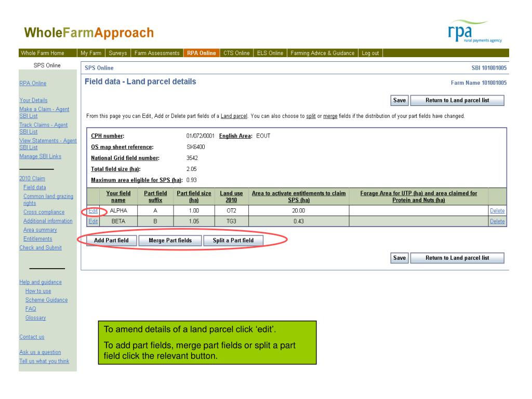Open the Whole Farm Home tab
Image resolution: width=532 pixels, height=399 pixels.
coord(43,53)
